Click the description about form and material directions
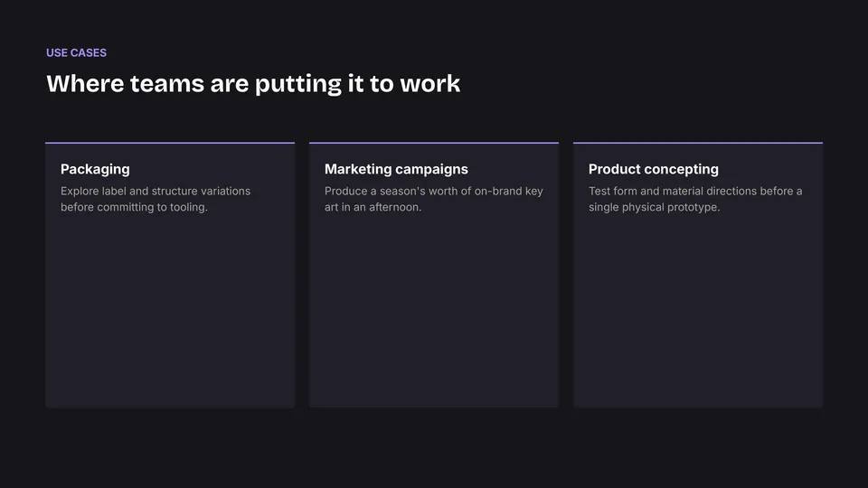 (x=695, y=199)
